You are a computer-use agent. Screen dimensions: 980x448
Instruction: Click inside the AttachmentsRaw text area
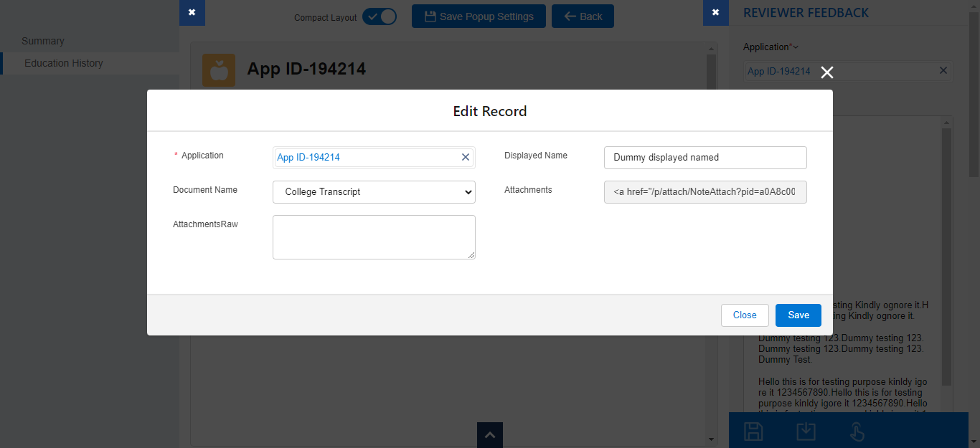coord(374,237)
